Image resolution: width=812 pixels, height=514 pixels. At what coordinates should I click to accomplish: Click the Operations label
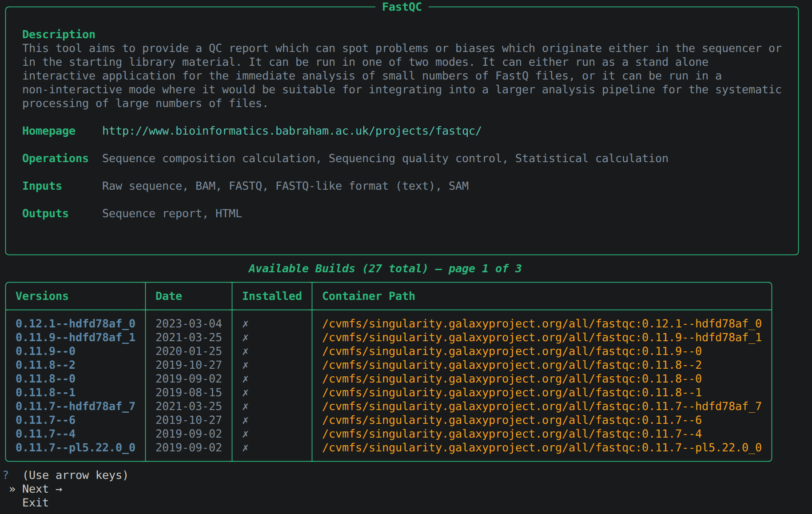[56, 159]
